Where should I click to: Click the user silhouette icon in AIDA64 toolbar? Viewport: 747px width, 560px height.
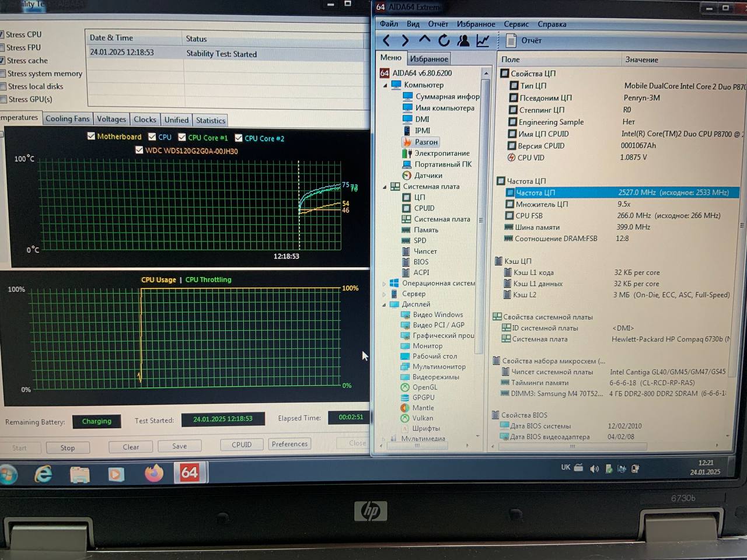[463, 40]
